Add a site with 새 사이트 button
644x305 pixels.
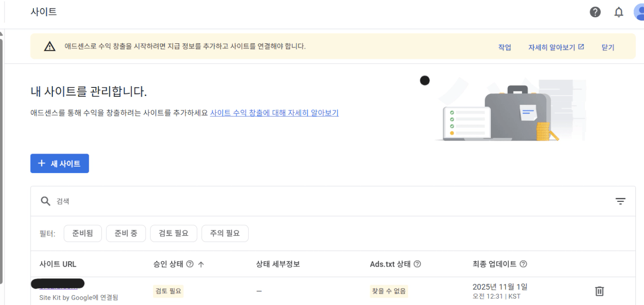(x=59, y=164)
